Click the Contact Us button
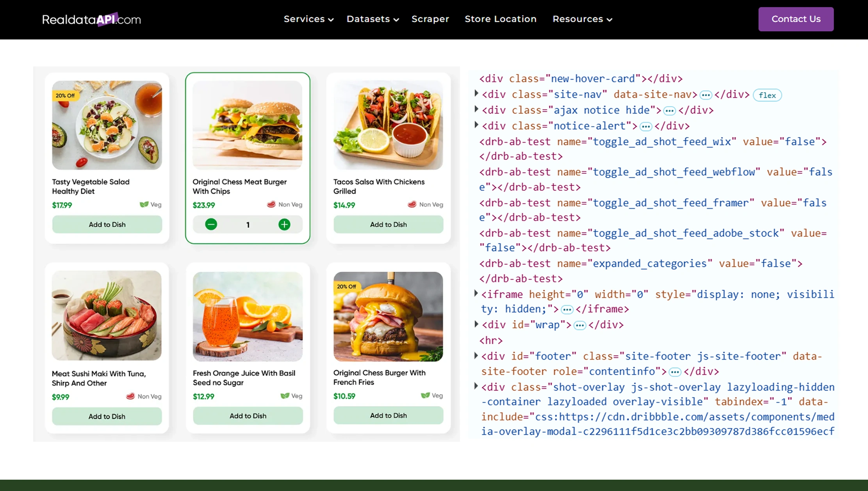Viewport: 868px width, 491px height. pos(796,19)
